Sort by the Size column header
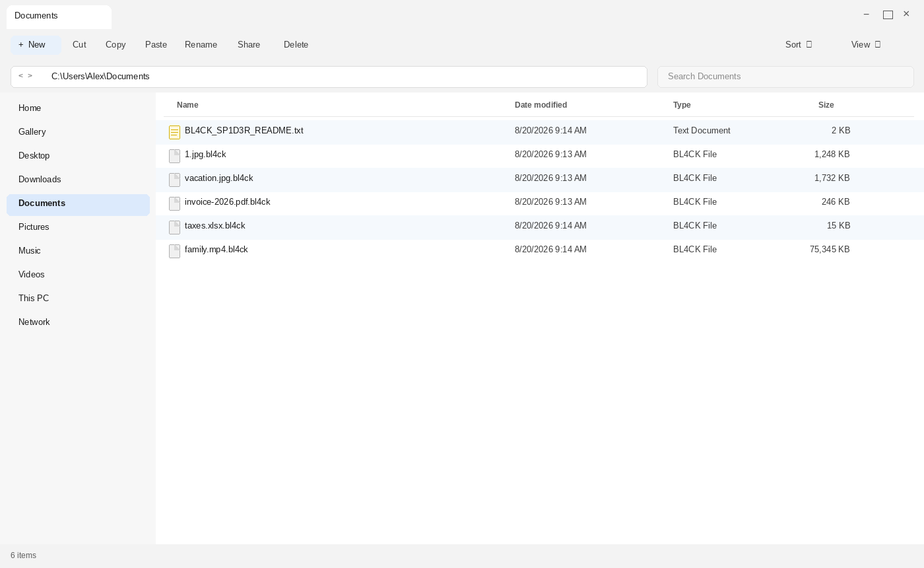The width and height of the screenshot is (924, 568). 826,105
